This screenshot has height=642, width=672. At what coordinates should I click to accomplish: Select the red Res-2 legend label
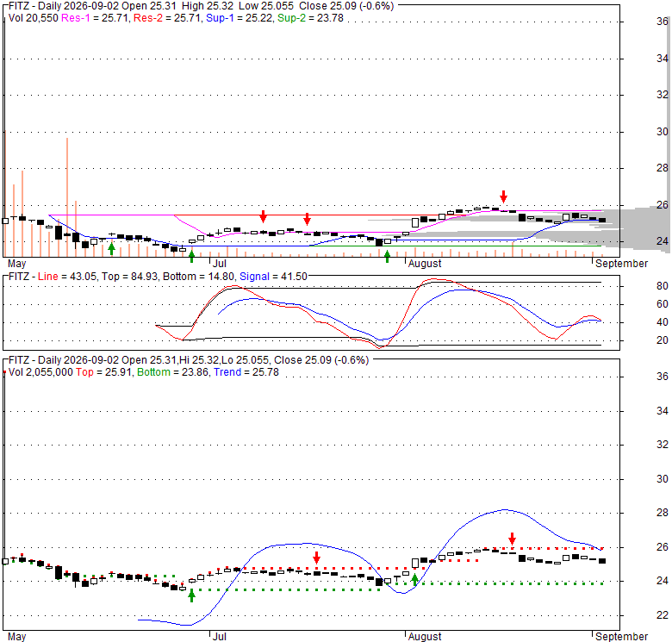click(148, 18)
